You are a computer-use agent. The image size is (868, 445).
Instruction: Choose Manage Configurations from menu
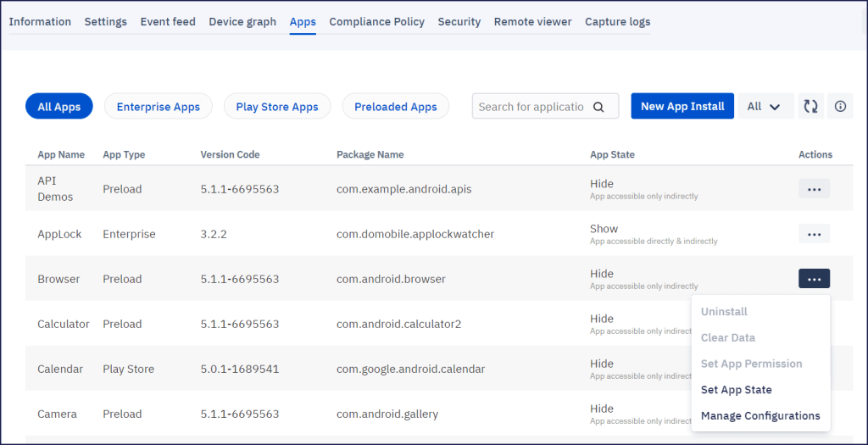click(760, 415)
